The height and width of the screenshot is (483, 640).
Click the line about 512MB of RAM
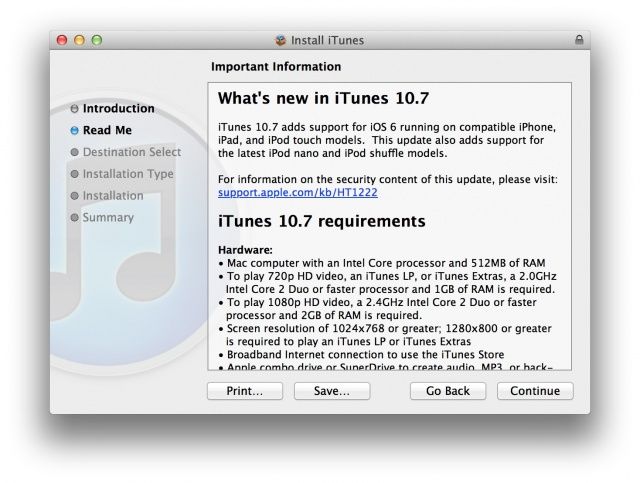382,263
